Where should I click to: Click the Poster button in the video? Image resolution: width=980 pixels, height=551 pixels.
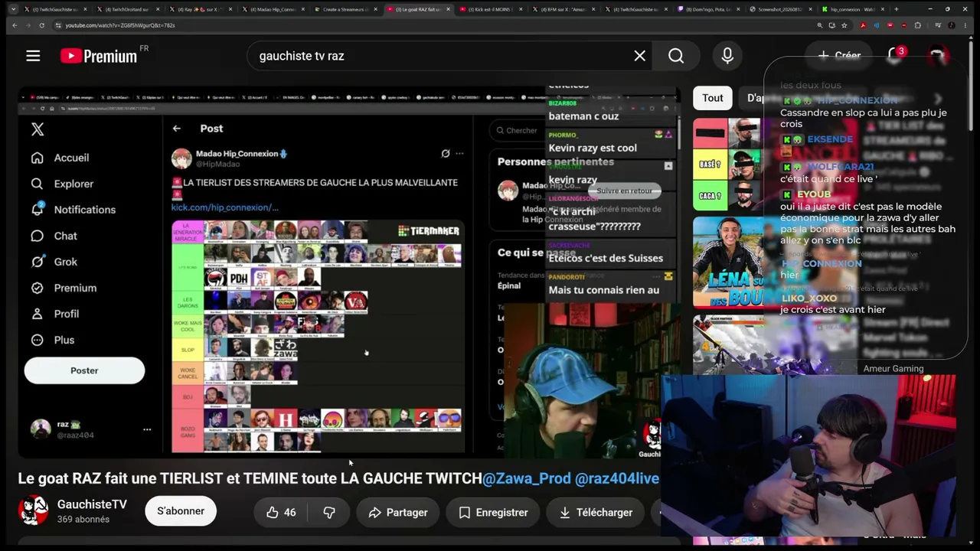pos(84,370)
